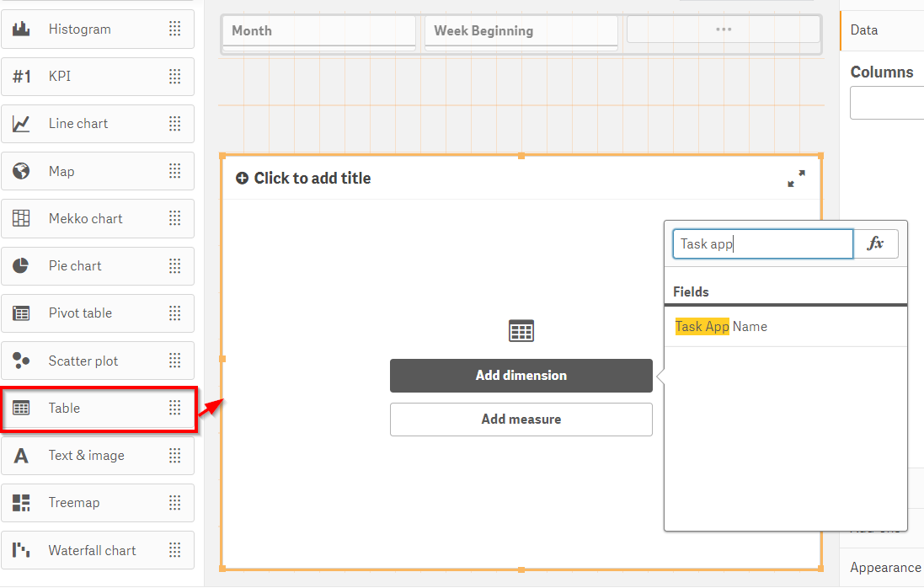Choose the Map globe icon
Viewport: 924px width, 588px height.
(x=21, y=171)
